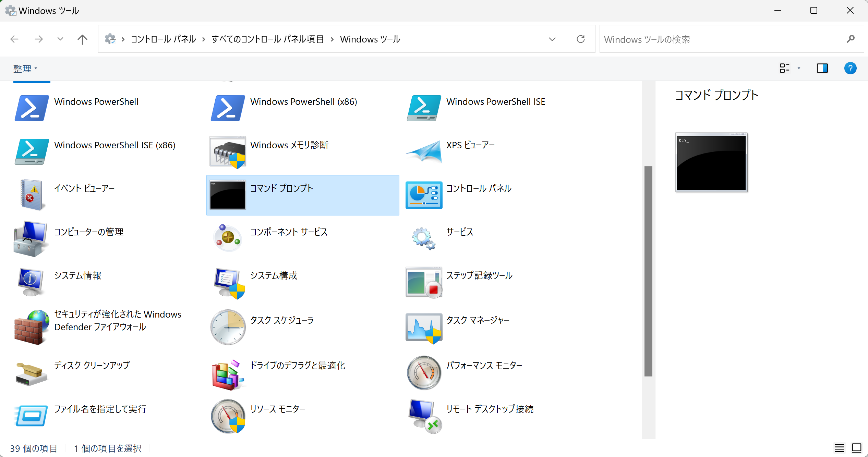Viewport: 868px width, 457px height.
Task: Select the タスク スケジューラ clock icon
Action: tap(228, 327)
